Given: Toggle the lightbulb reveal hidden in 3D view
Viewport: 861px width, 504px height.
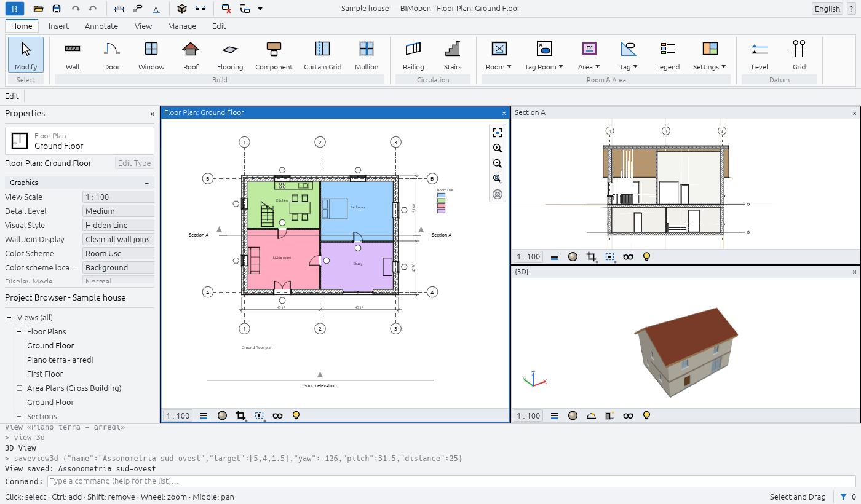Looking at the screenshot, I should pyautogui.click(x=646, y=415).
